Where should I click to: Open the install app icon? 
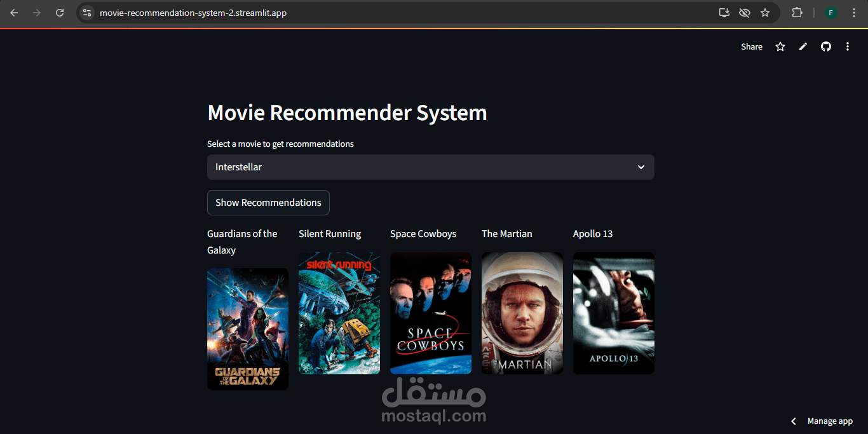724,13
